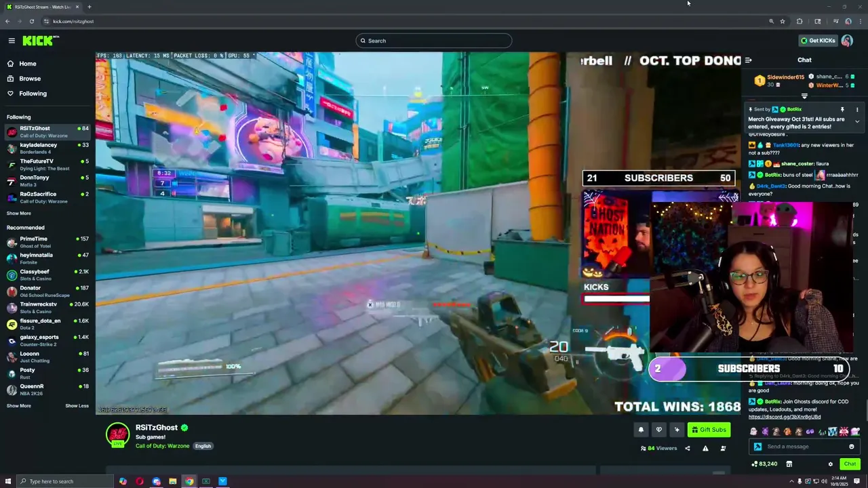This screenshot has height=488, width=868.
Task: Open QueennR recommended channel
Action: (x=47, y=389)
